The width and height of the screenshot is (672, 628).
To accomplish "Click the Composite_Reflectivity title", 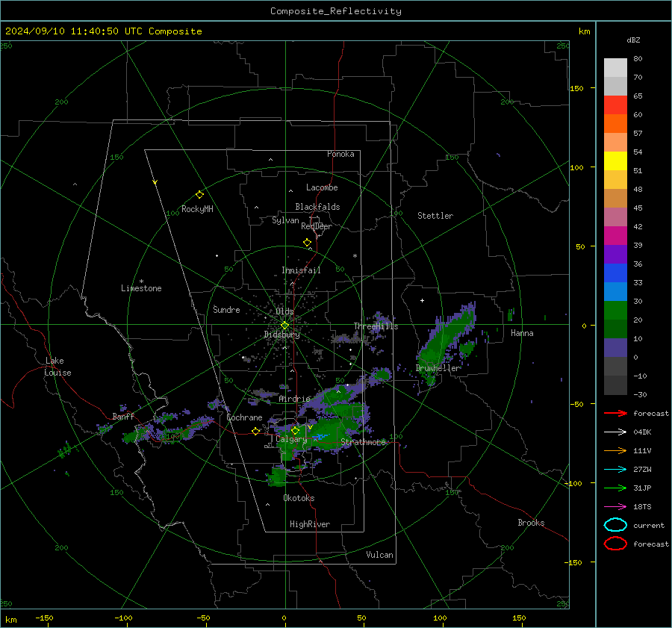I will coord(336,11).
